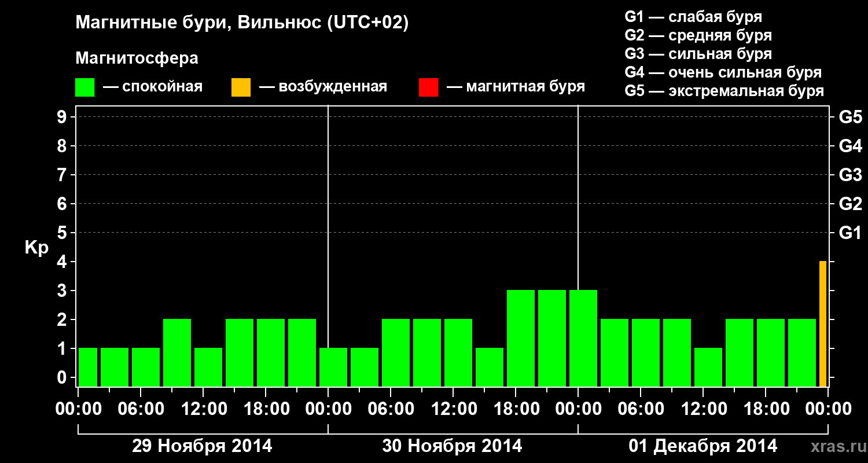Click '18:00' time label under 29 Ноября

coord(266,409)
